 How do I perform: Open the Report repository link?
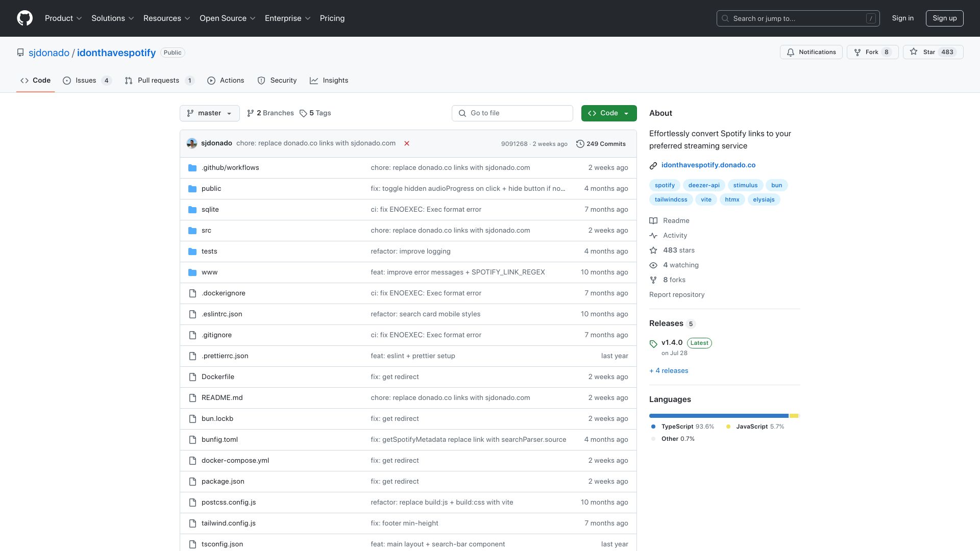click(x=677, y=295)
